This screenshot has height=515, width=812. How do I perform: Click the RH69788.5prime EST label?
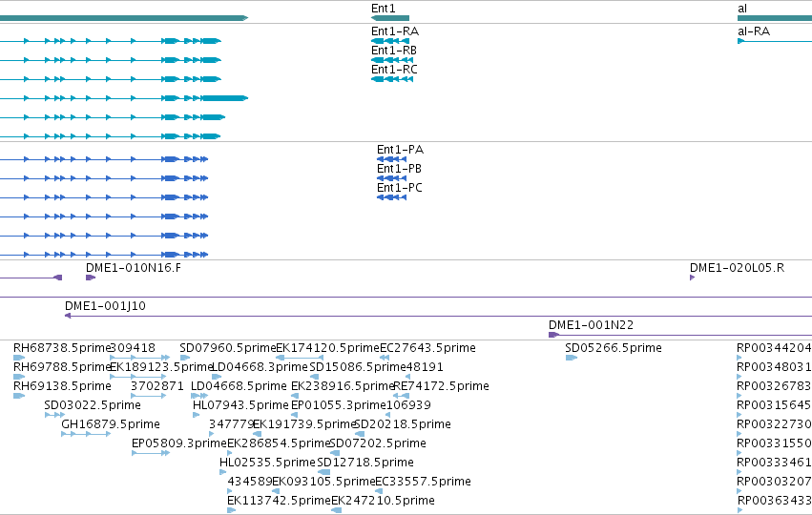click(62, 367)
